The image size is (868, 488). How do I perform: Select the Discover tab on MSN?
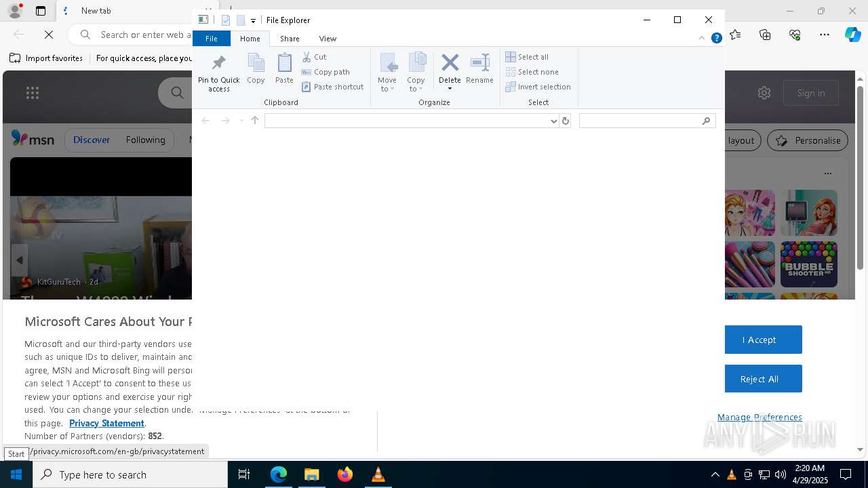[92, 140]
